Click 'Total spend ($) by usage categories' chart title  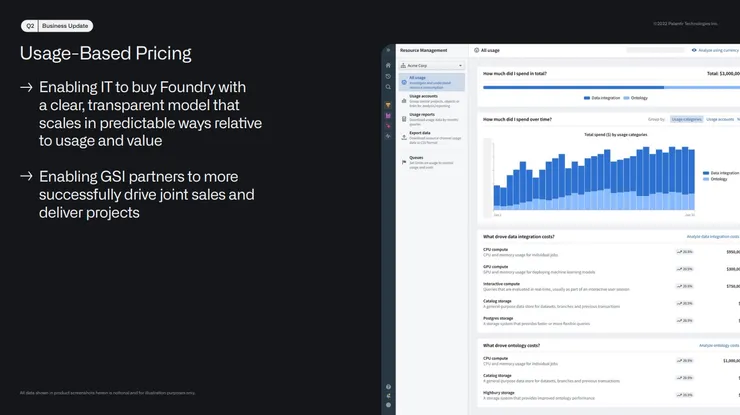pos(615,135)
